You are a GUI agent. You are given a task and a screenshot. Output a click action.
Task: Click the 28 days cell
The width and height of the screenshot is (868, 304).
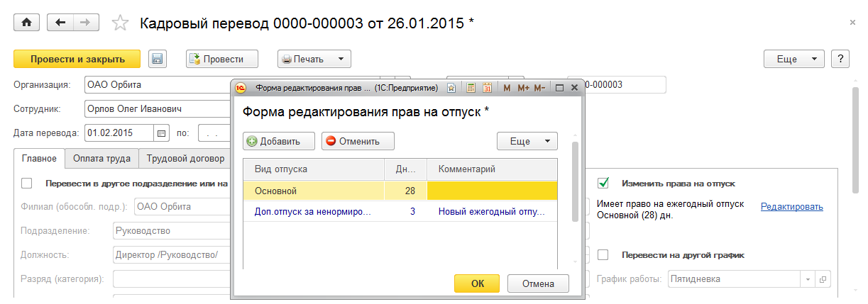[x=405, y=191]
